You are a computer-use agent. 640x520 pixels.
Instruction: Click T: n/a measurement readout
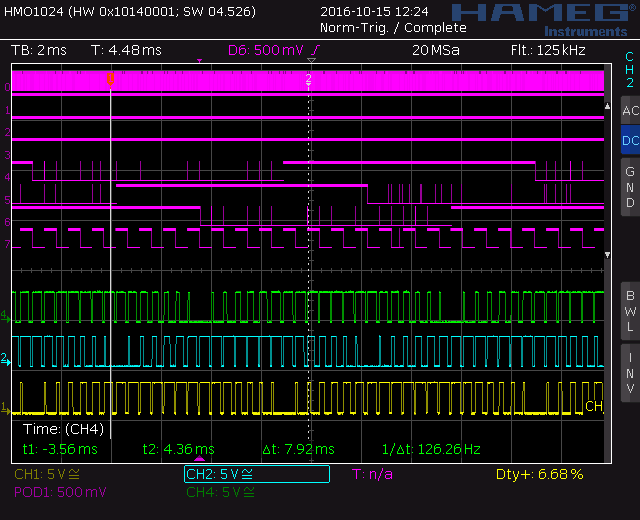pyautogui.click(x=372, y=474)
